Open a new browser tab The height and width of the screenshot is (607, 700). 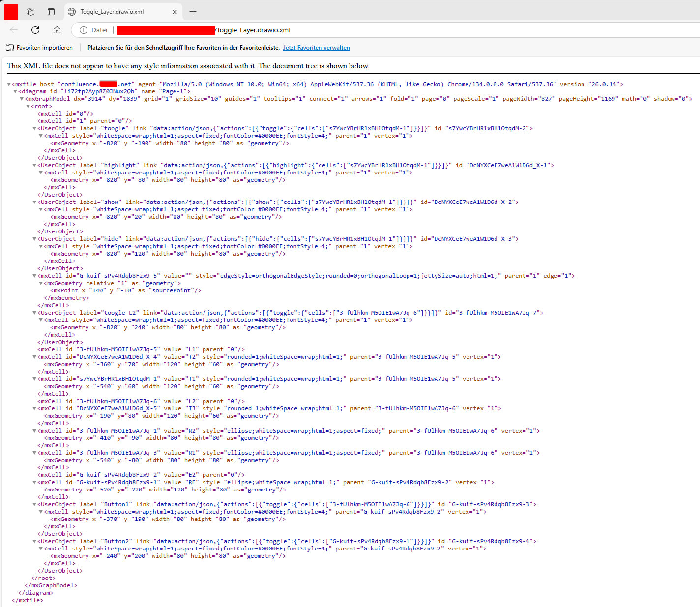click(193, 12)
